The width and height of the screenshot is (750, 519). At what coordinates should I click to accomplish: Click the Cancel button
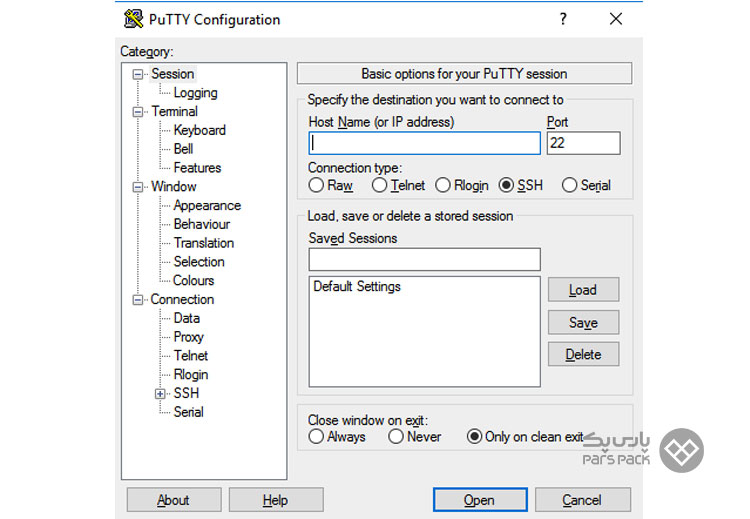click(582, 500)
